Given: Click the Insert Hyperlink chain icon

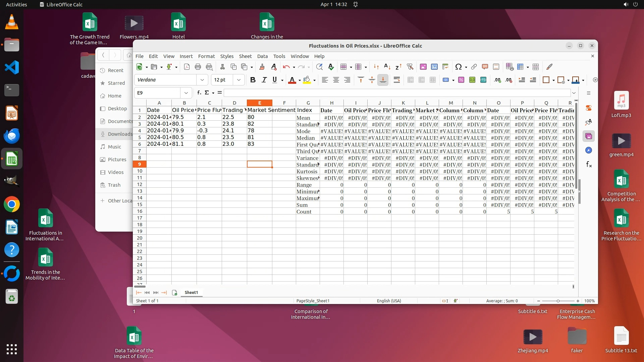Looking at the screenshot, I should [474, 67].
